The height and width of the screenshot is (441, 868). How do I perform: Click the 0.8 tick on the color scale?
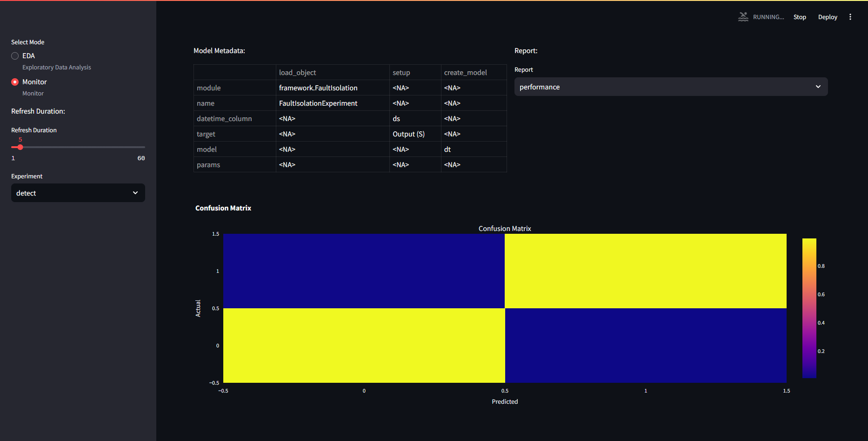click(x=821, y=266)
